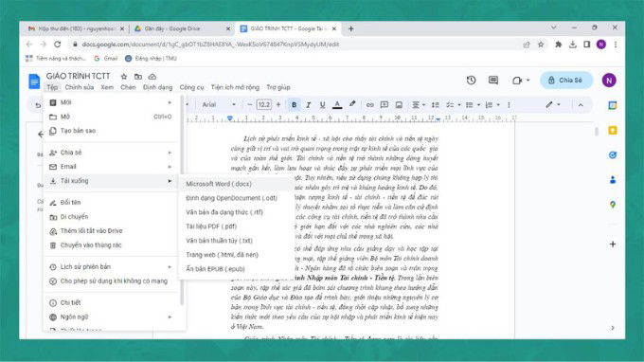The width and height of the screenshot is (644, 362).
Task: Download as Văn bản thuần túy (.txt)
Action: pyautogui.click(x=237, y=241)
